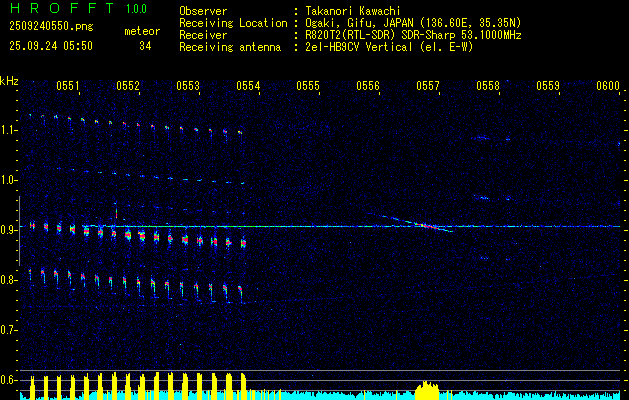Click the vertical spike above carrier near 0552
Viewport: 629px width, 400px height.
116,211
